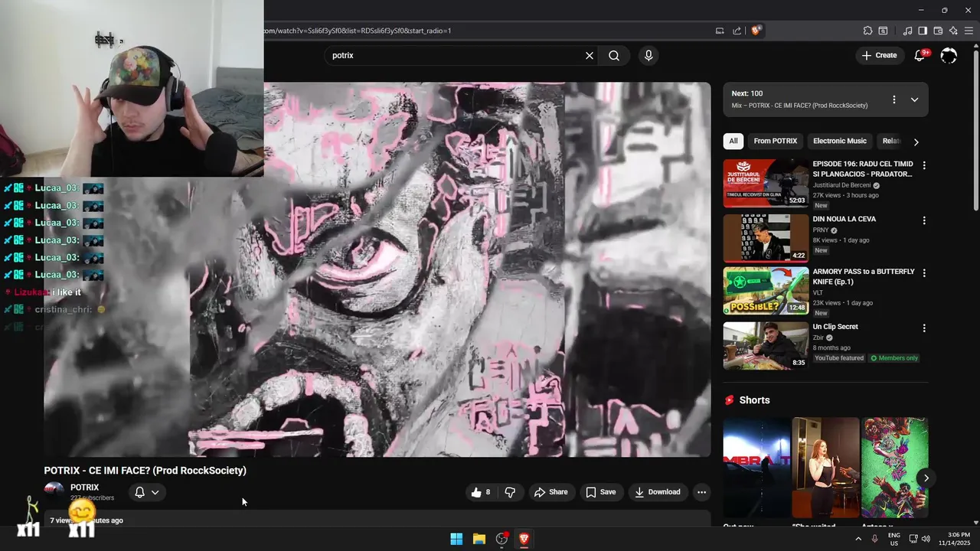Clear the YouTube search box text
This screenshot has height=551, width=980.
[x=590, y=55]
